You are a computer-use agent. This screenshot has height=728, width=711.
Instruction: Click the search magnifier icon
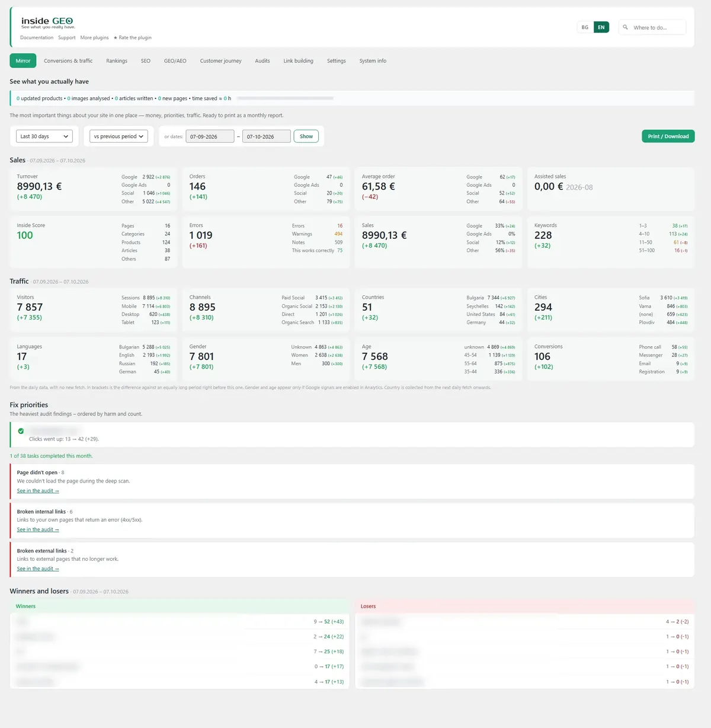pyautogui.click(x=625, y=27)
